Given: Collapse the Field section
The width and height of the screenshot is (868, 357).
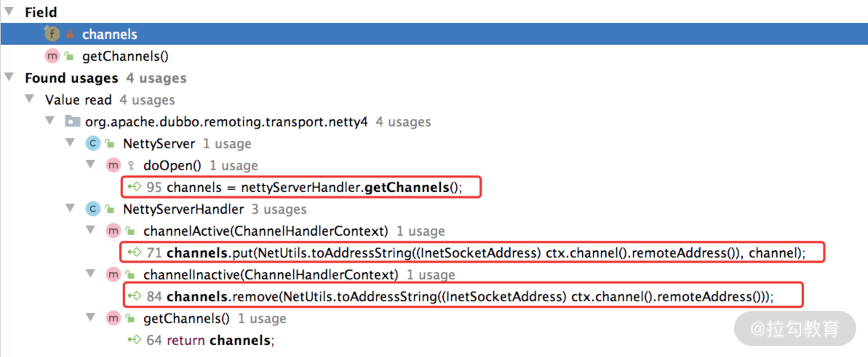Looking at the screenshot, I should [9, 11].
